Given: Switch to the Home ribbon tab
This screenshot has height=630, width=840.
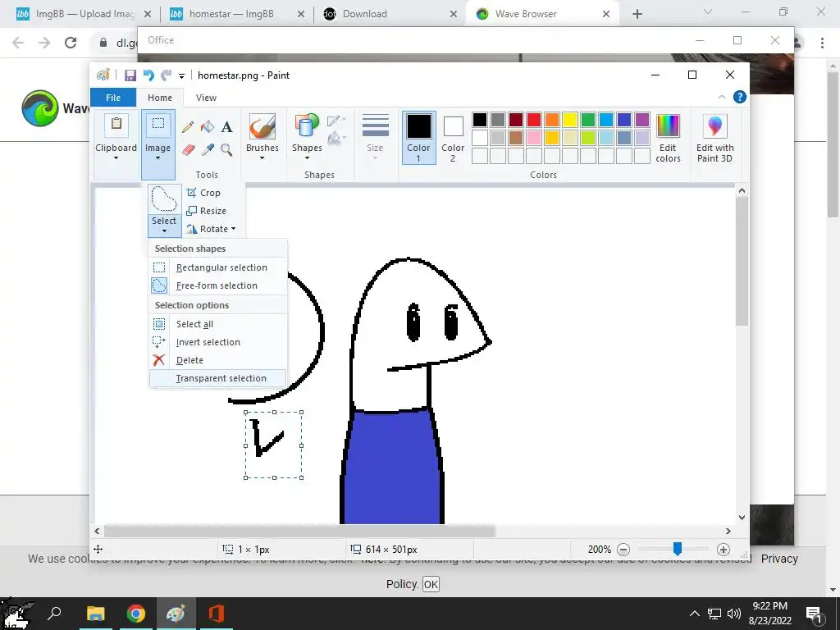Looking at the screenshot, I should coord(160,98).
